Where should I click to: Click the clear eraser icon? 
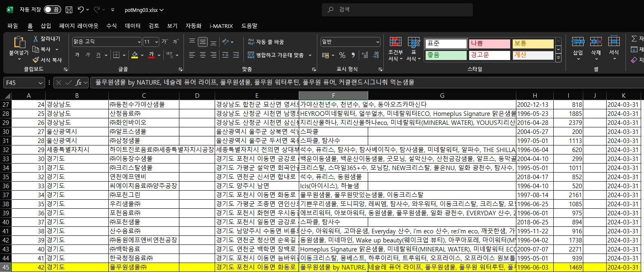click(x=634, y=60)
